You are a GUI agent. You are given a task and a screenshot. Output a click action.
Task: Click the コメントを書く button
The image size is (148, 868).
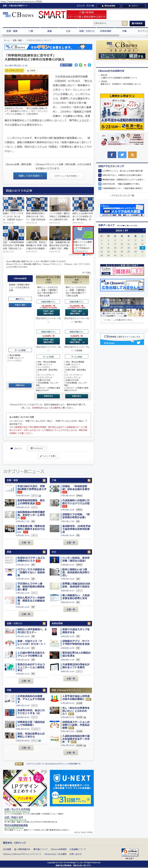tap(49, 456)
